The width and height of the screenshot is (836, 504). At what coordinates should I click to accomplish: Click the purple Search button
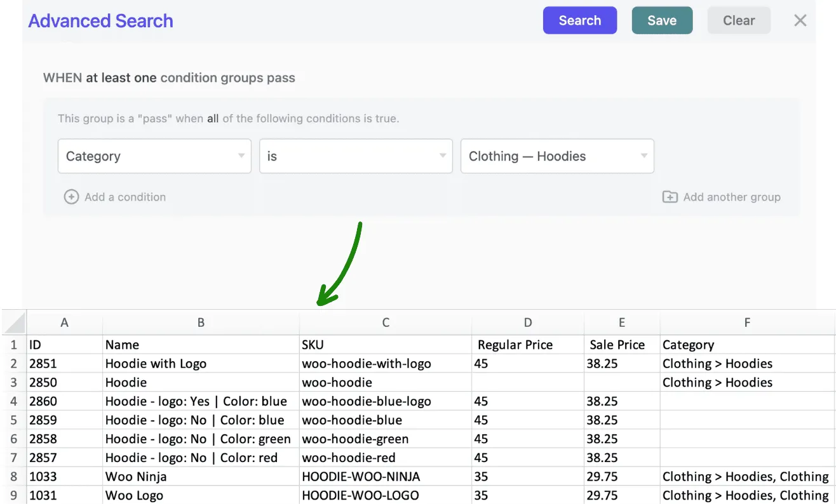coord(580,20)
